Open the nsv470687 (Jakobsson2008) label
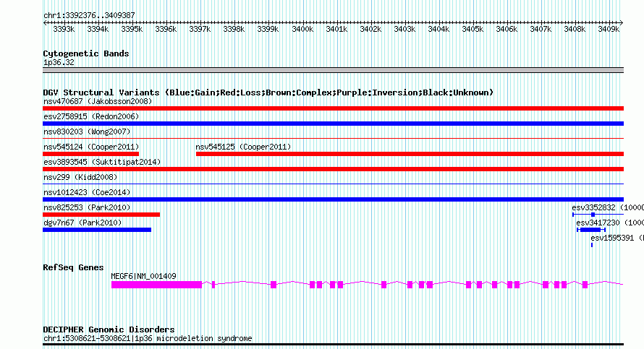This screenshot has height=349, width=644. tap(98, 101)
